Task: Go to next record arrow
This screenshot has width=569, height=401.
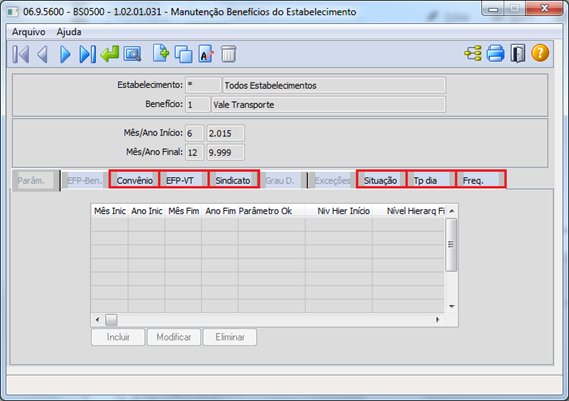Action: (x=65, y=54)
